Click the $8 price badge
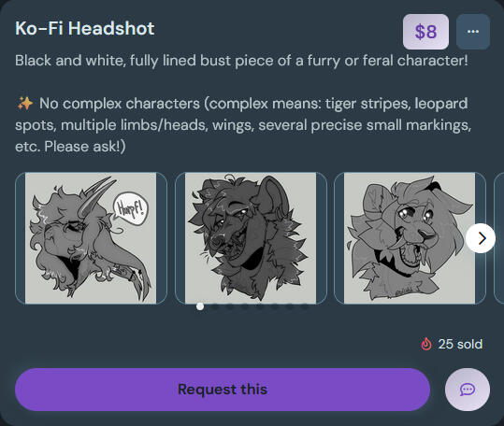This screenshot has width=504, height=426. (425, 32)
